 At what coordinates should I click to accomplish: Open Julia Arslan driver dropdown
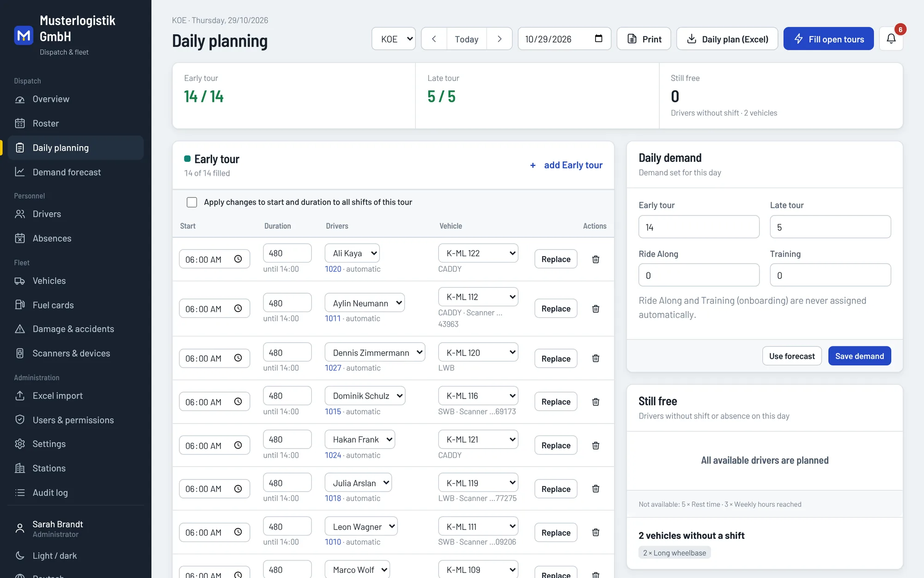pyautogui.click(x=358, y=483)
